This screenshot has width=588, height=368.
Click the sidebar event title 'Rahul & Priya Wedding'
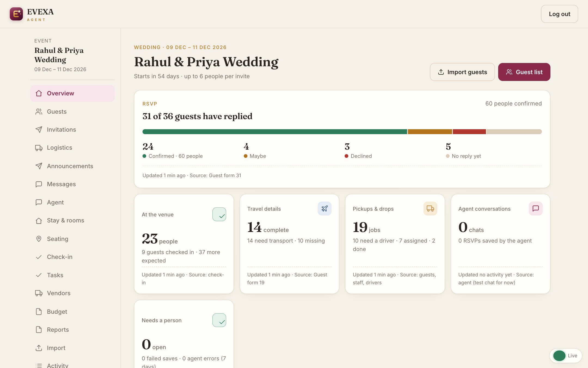pyautogui.click(x=59, y=55)
